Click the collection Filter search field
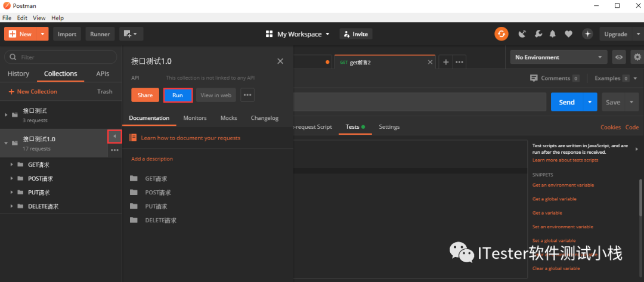The width and height of the screenshot is (644, 282). pyautogui.click(x=60, y=57)
